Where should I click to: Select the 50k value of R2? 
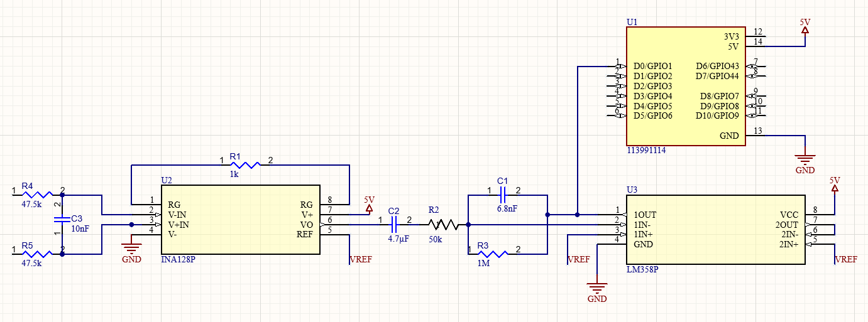tap(435, 239)
